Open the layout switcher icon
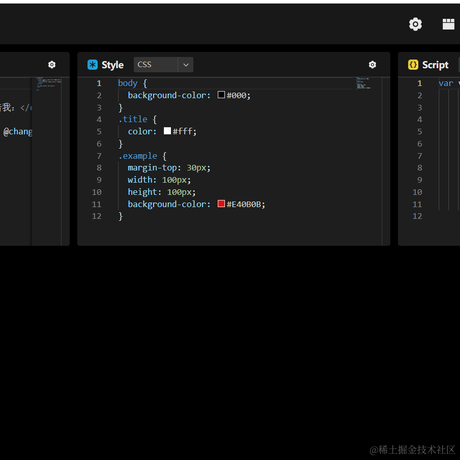 (x=448, y=24)
